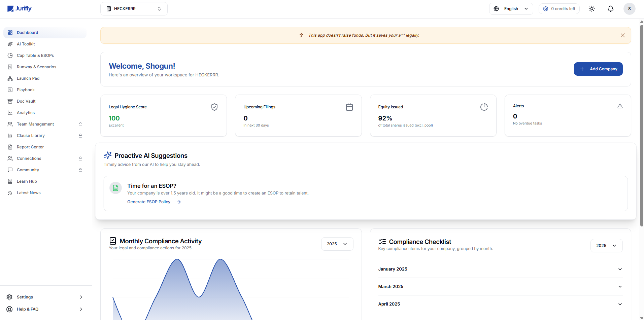This screenshot has width=644, height=320.
Task: Click the notification bell icon
Action: click(610, 9)
